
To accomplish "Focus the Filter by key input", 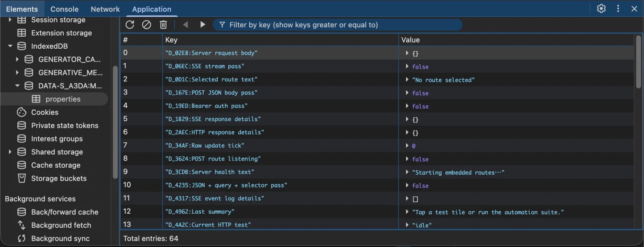I will 337,25.
